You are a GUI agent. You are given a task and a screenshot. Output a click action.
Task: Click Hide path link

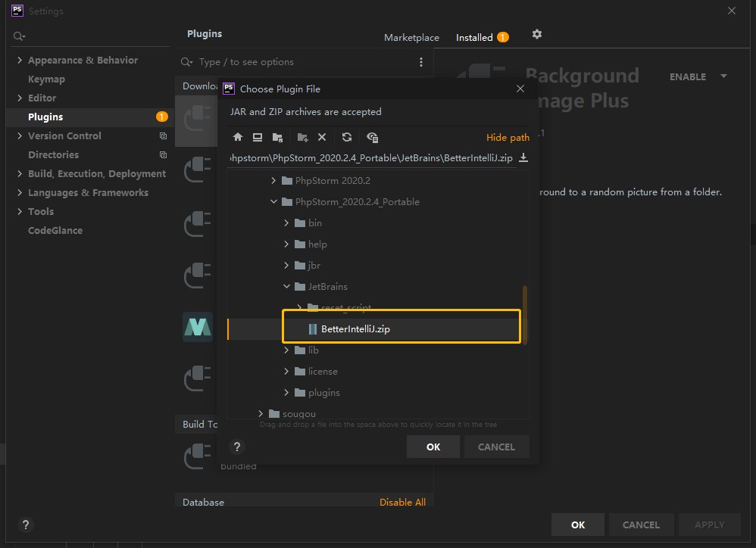pos(508,138)
